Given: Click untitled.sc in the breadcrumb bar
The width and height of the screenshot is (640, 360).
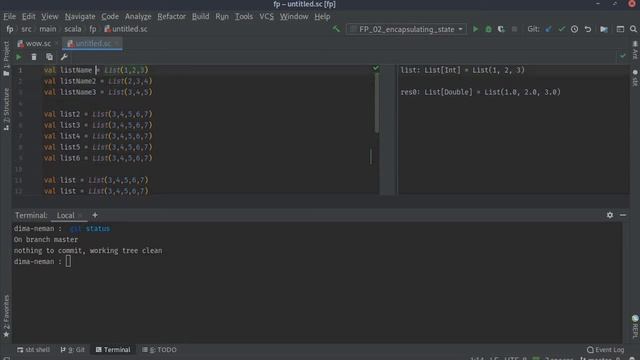Looking at the screenshot, I should [x=126, y=29].
